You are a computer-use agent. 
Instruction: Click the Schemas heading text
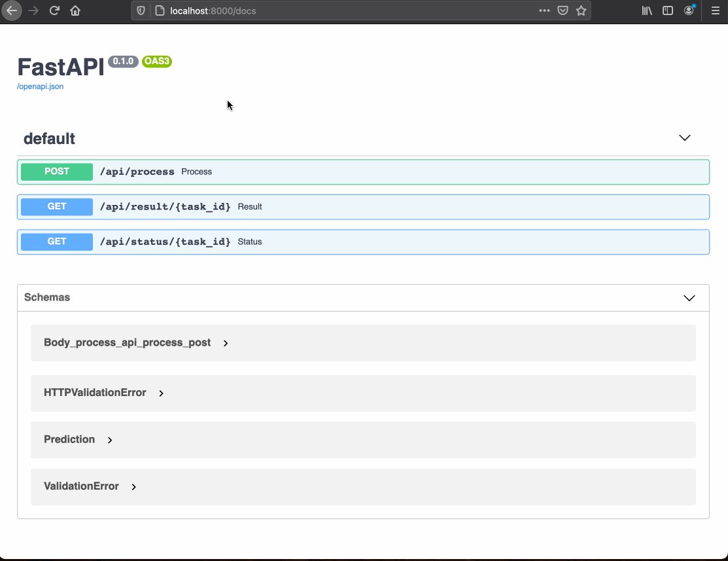(x=47, y=297)
